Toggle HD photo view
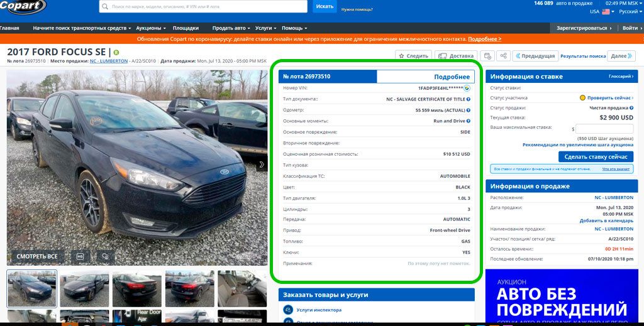Screen dimensions: 644x326 80,257
